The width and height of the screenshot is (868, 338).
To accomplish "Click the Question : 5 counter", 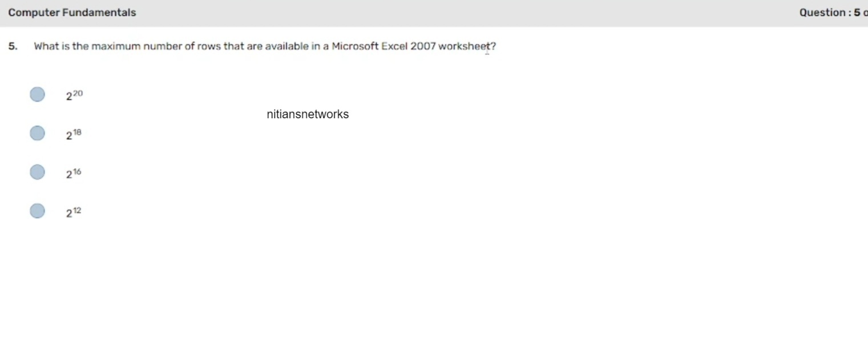I will click(832, 13).
